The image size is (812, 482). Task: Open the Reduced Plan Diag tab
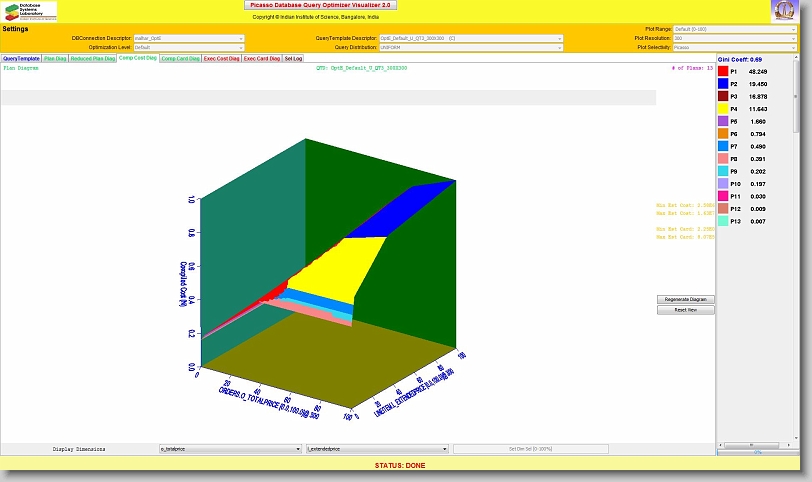[93, 59]
